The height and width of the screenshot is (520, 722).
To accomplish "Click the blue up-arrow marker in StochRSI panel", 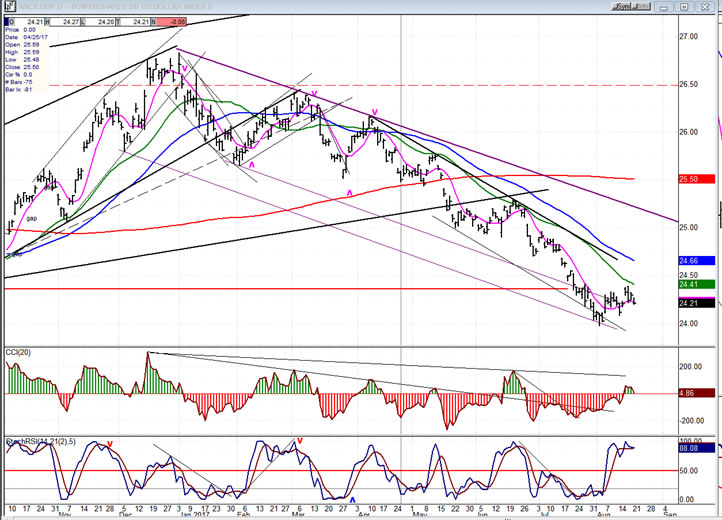I will 353,499.
